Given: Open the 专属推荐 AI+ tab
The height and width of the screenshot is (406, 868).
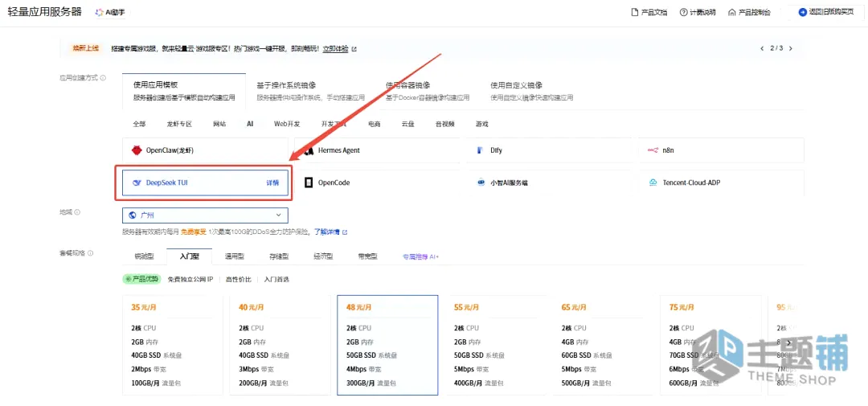Looking at the screenshot, I should coord(420,257).
